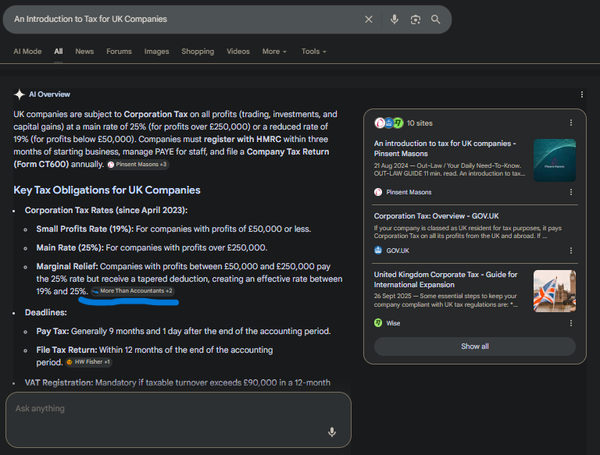Viewport: 600px width, 455px height.
Task: Open the Shopping tab
Action: [x=198, y=51]
